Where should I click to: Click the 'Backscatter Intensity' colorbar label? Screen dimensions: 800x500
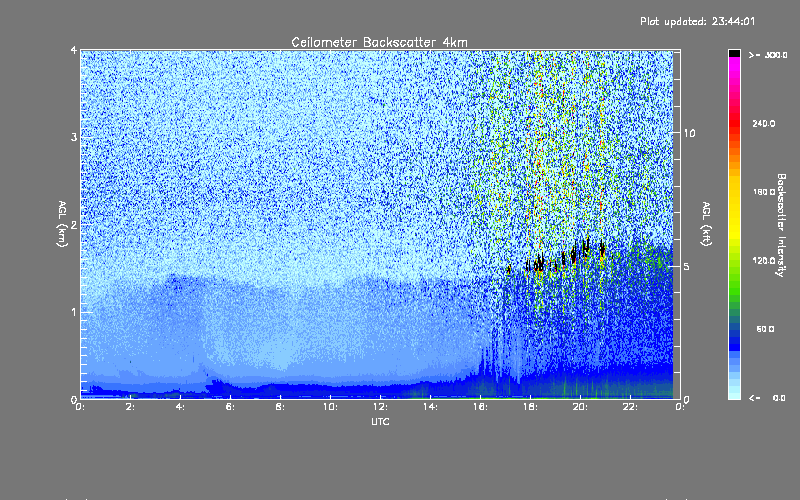click(x=781, y=225)
